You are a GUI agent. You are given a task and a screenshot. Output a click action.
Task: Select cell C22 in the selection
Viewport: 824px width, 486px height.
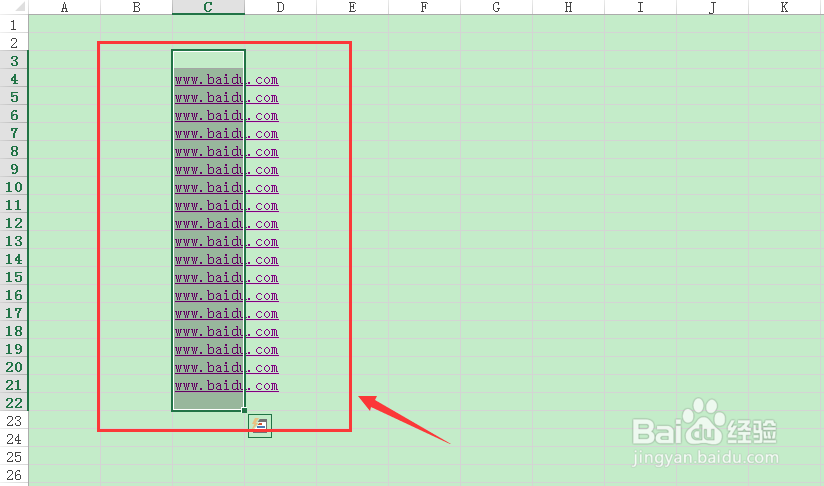tap(209, 402)
